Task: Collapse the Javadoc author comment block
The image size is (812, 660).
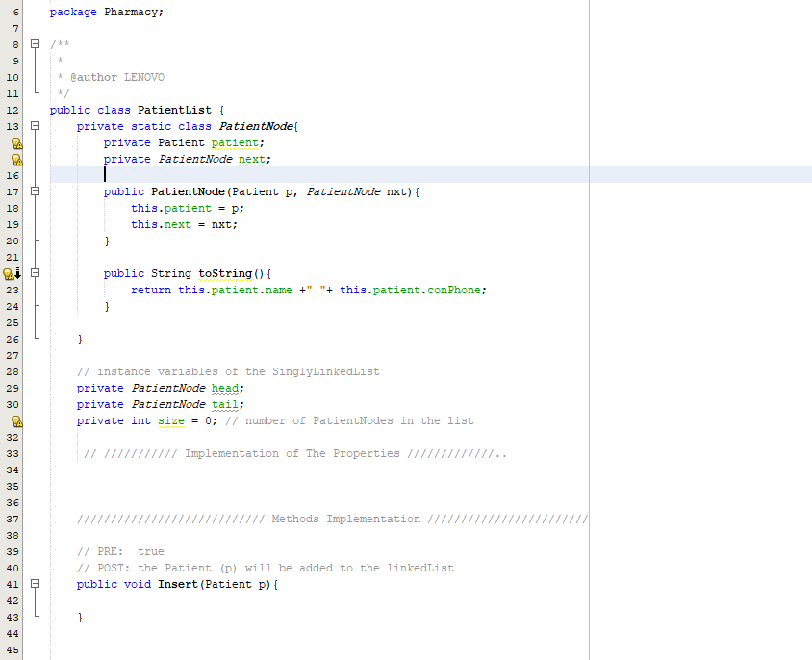Action: click(x=35, y=43)
